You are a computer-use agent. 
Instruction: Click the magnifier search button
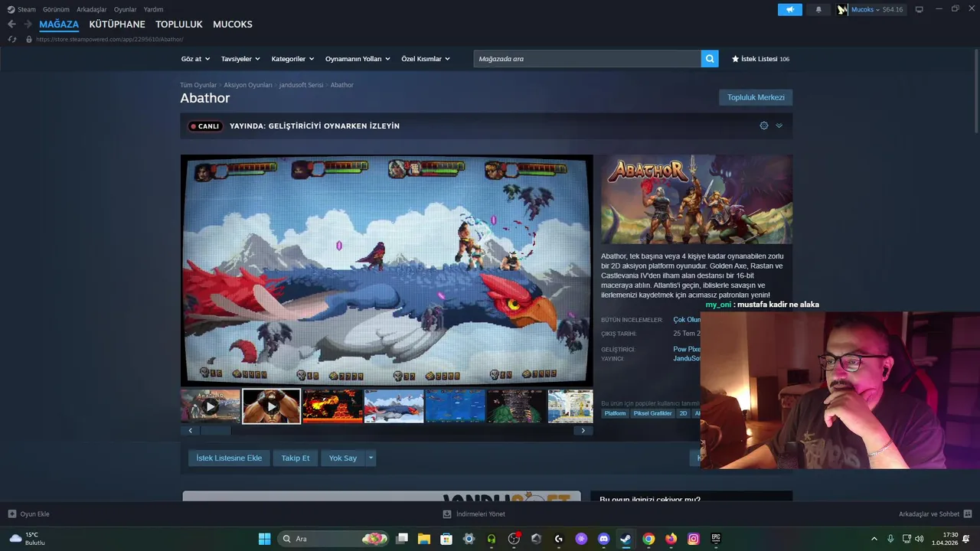coord(710,59)
